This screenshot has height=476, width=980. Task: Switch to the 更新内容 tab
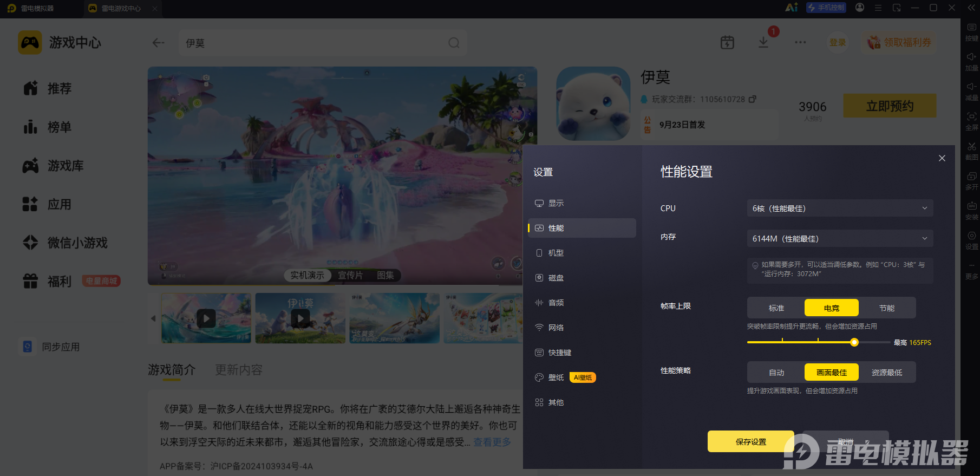click(239, 370)
